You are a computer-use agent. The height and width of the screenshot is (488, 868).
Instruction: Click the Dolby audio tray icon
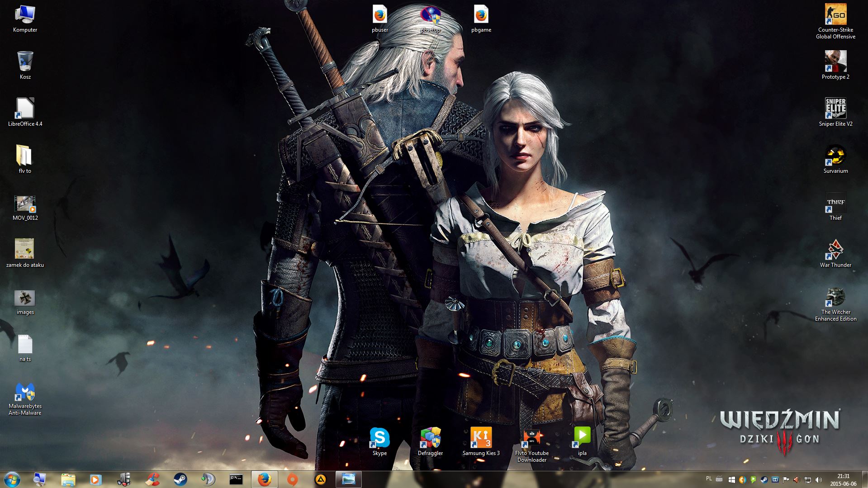tap(775, 479)
